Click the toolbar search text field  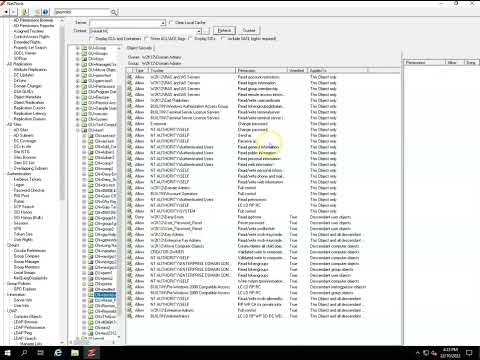(x=82, y=12)
